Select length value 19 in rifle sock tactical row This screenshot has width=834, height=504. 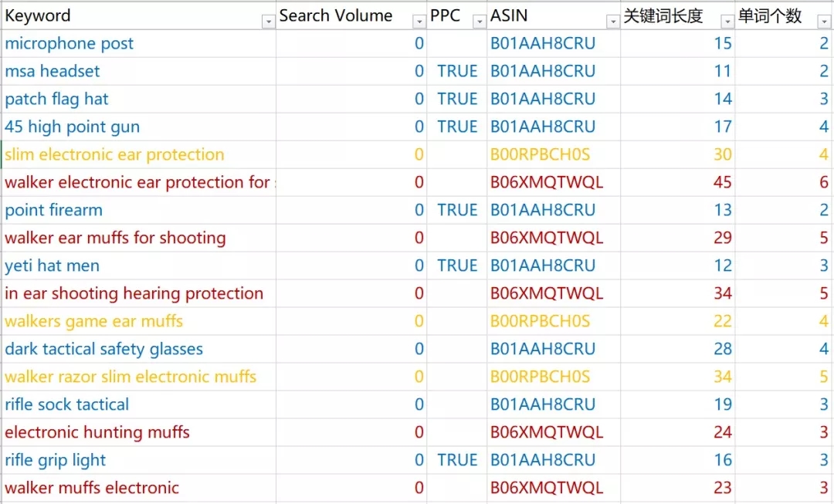click(x=678, y=404)
